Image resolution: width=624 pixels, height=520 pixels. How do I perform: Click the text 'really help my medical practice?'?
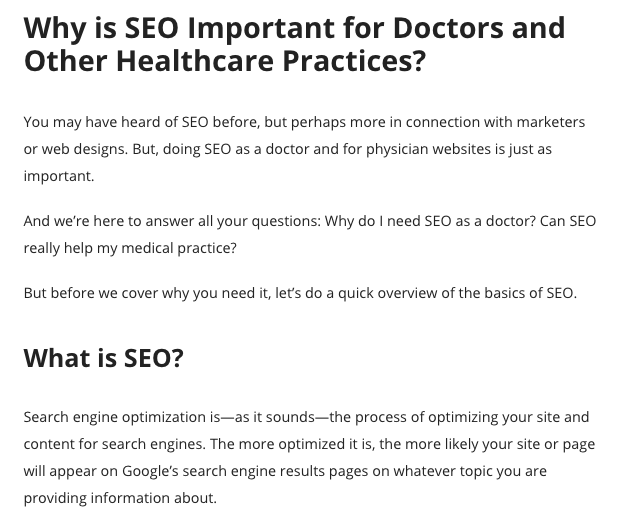coord(130,248)
